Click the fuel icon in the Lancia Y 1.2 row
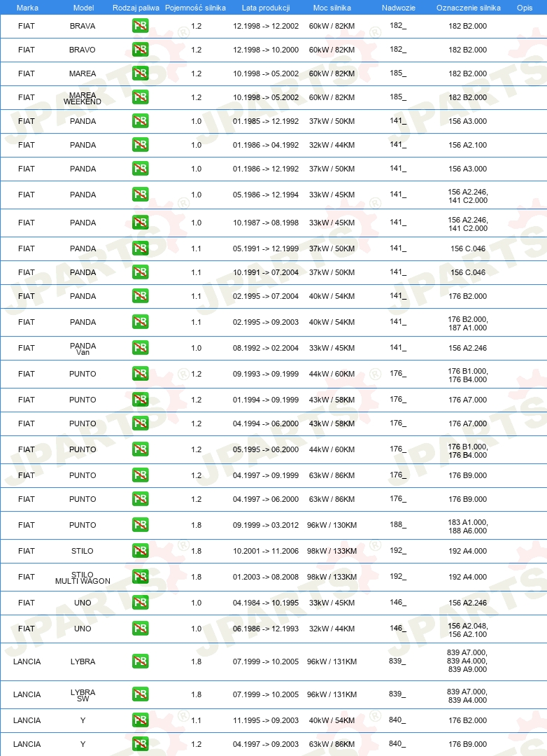The image size is (547, 756). (x=140, y=744)
